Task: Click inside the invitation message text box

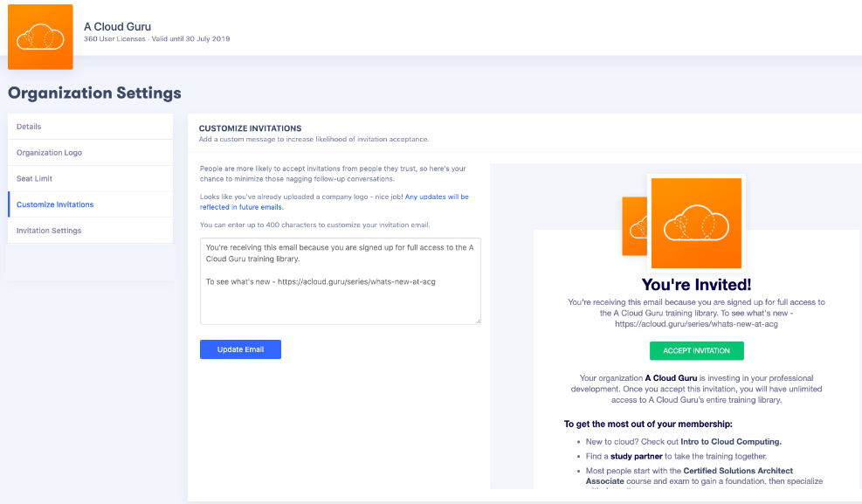Action: point(340,280)
